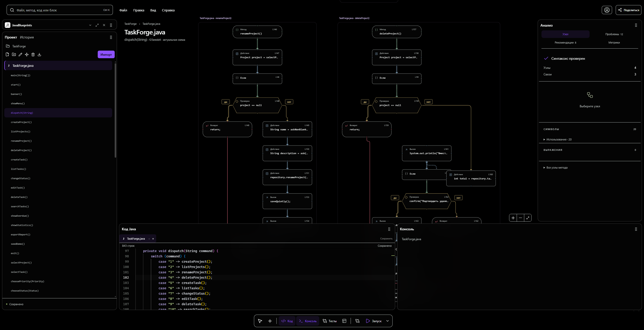Expand the JavaBlueprints panel to fullscreen

pos(97,25)
